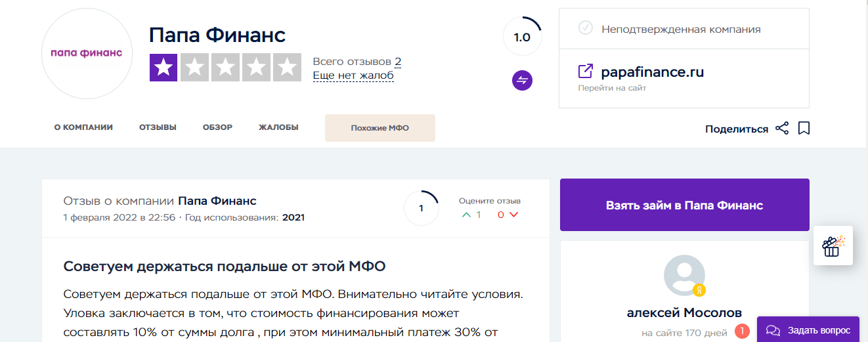868x342 pixels.
Task: Click the 'Похожие МФО' button
Action: (380, 128)
